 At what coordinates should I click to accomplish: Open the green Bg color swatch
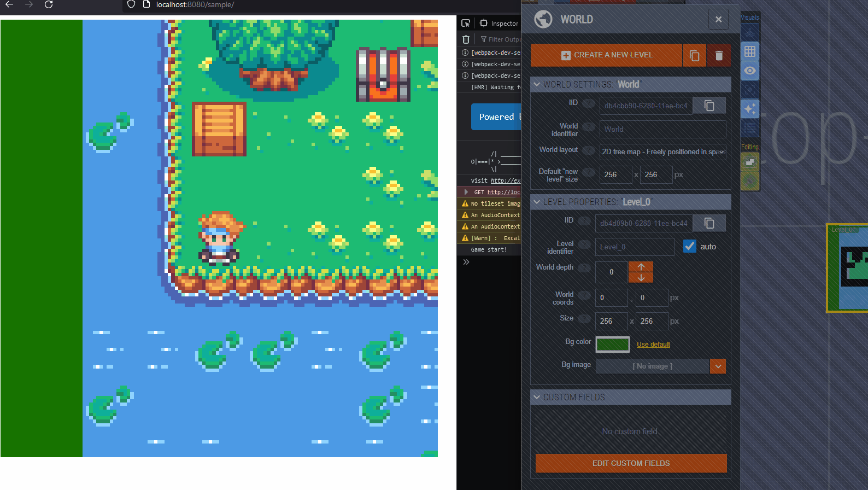[612, 345]
